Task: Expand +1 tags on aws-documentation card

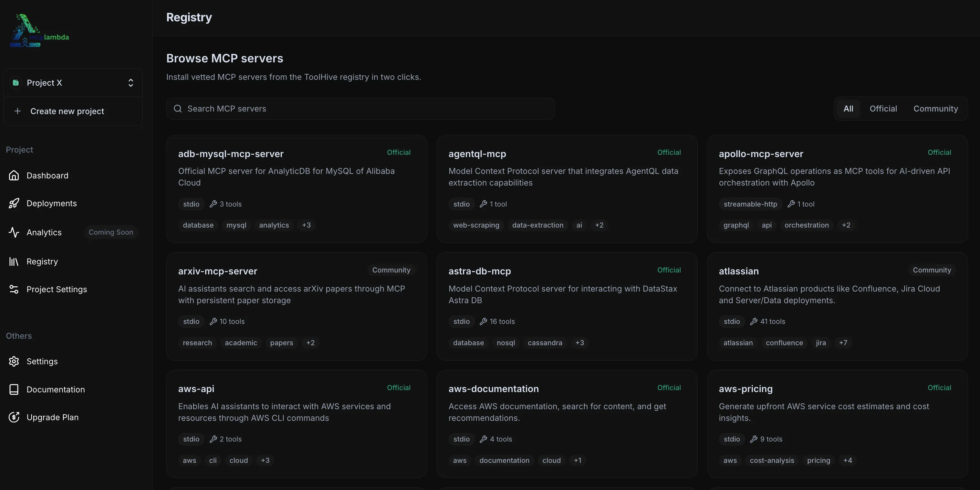Action: coord(578,460)
